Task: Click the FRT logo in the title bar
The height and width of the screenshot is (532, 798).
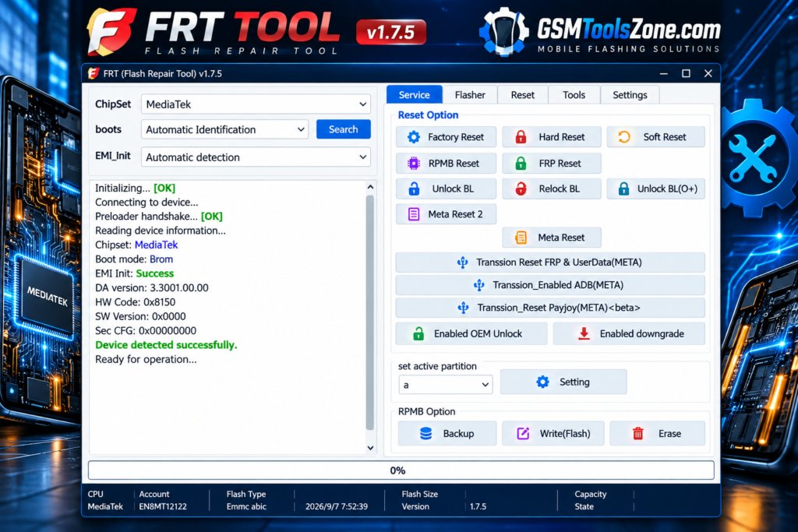Action: pyautogui.click(x=94, y=74)
